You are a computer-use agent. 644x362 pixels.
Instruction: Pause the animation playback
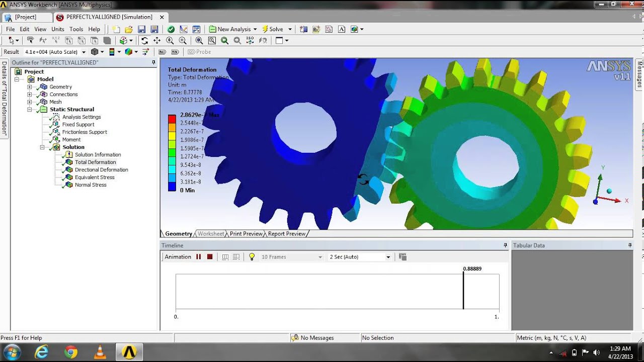[x=199, y=257]
